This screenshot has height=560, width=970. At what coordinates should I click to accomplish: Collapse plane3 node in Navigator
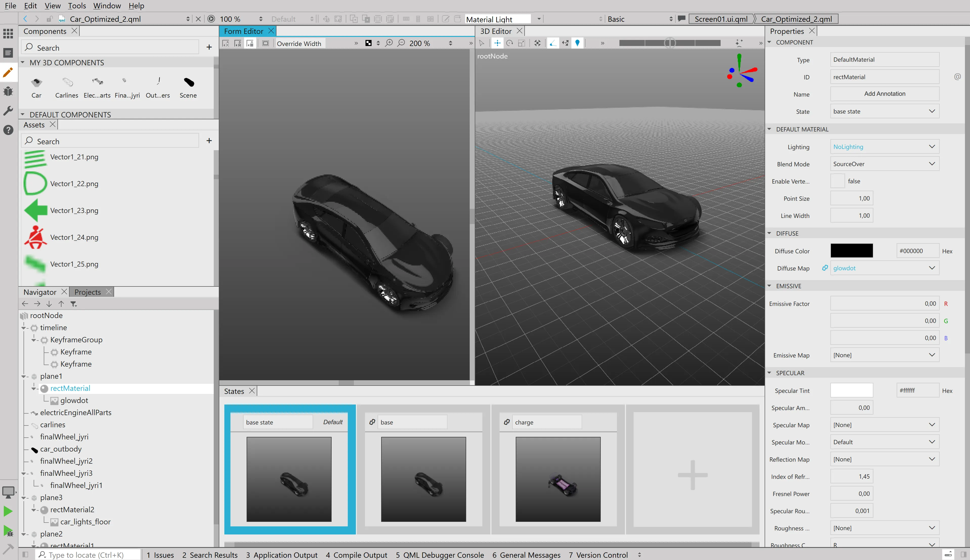click(x=24, y=498)
